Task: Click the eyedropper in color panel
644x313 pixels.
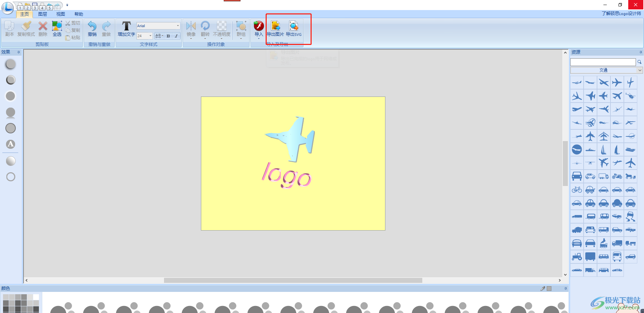Action: click(x=543, y=289)
